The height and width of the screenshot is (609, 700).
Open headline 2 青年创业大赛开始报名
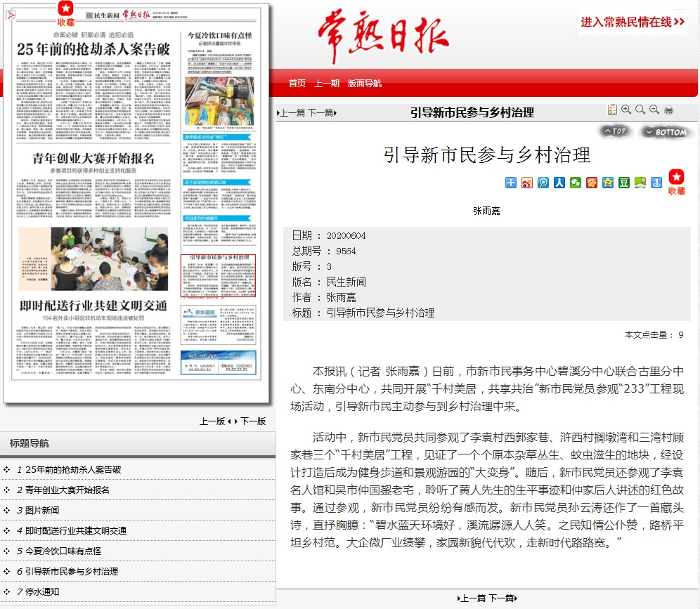click(67, 490)
